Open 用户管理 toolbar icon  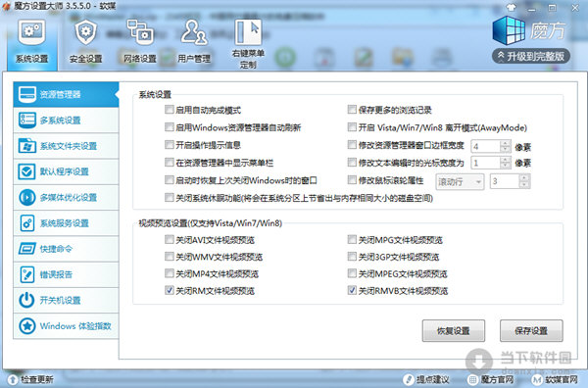click(194, 42)
